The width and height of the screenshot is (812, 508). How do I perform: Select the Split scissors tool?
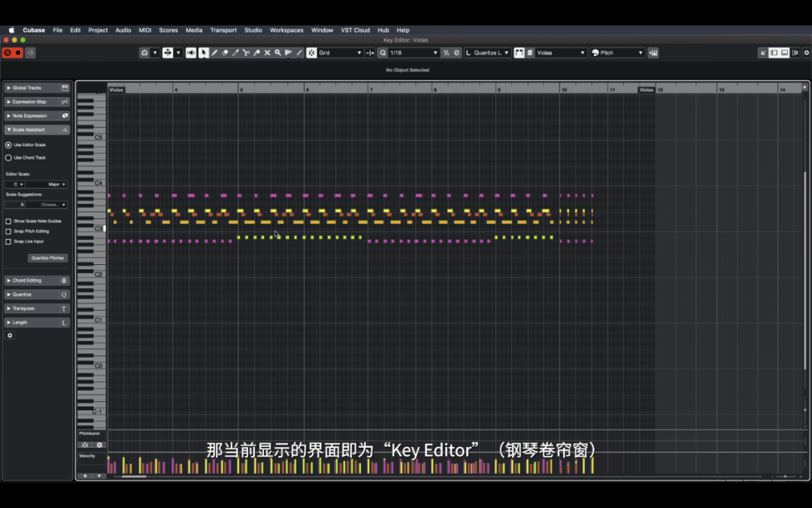tap(246, 53)
